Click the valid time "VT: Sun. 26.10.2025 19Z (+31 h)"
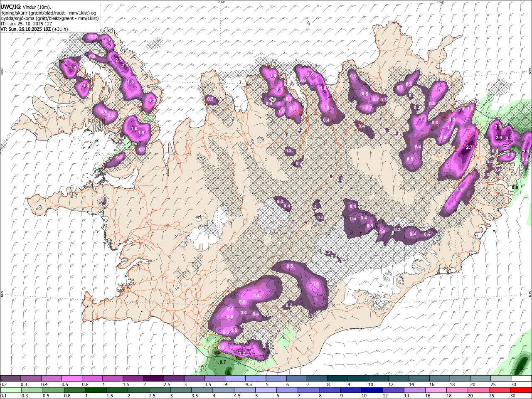The height and width of the screenshot is (399, 532). [34, 29]
